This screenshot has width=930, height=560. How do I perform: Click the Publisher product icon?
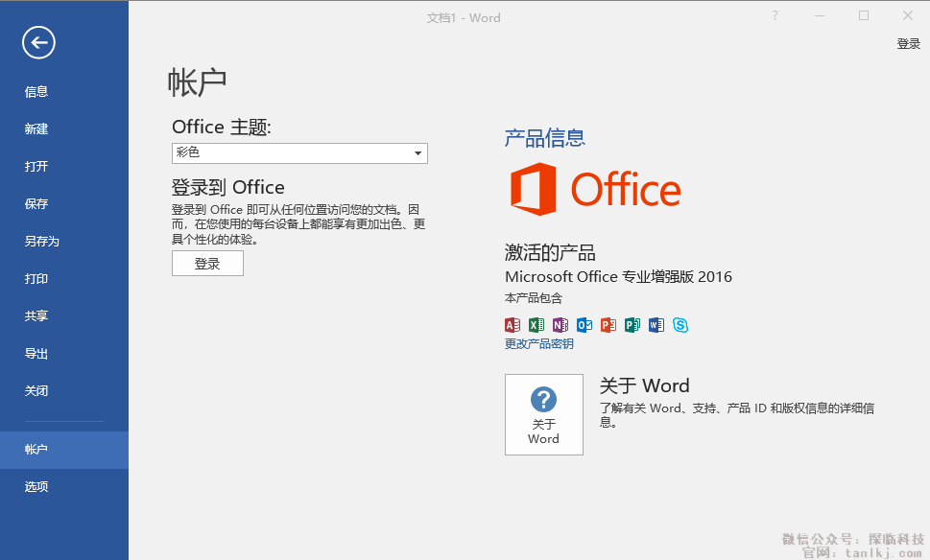click(632, 325)
